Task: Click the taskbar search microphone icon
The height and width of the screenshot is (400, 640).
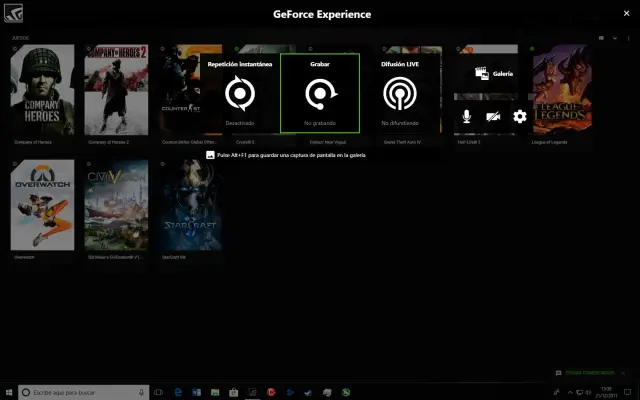Action: click(141, 392)
